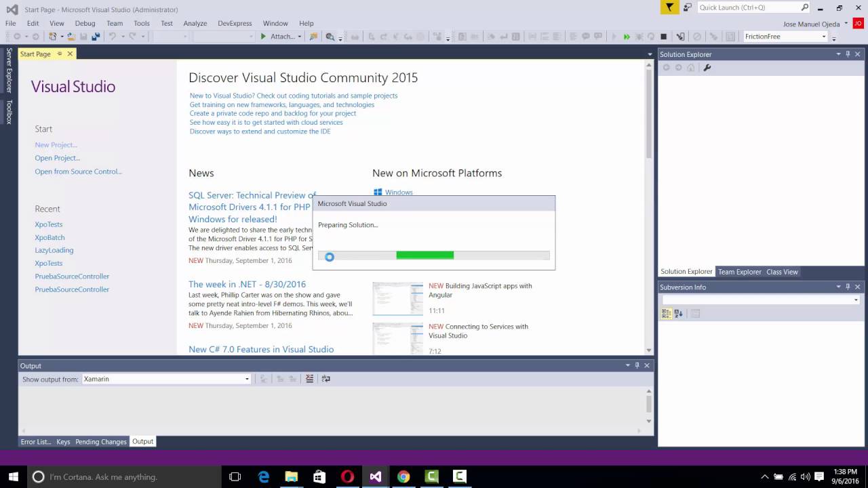
Task: Open the Building JavaScript apps with Angular thumbnail
Action: 397,299
